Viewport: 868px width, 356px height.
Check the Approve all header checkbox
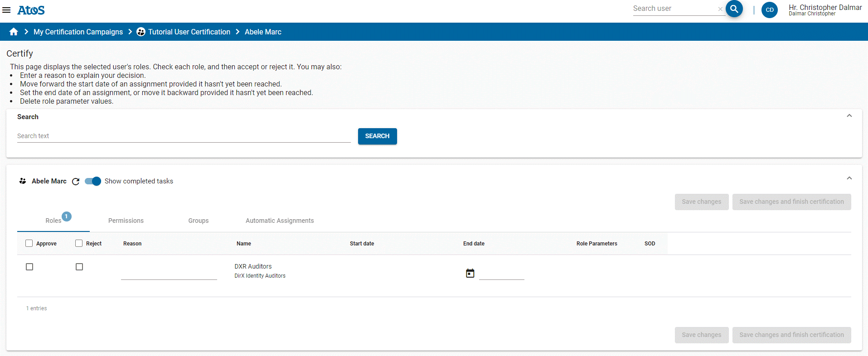(x=29, y=243)
